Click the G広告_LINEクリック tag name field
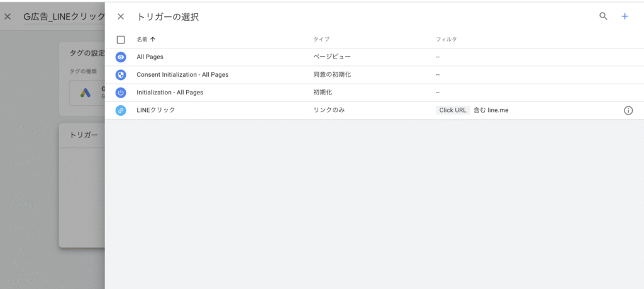Viewport: 644px width, 289px height. 63,17
